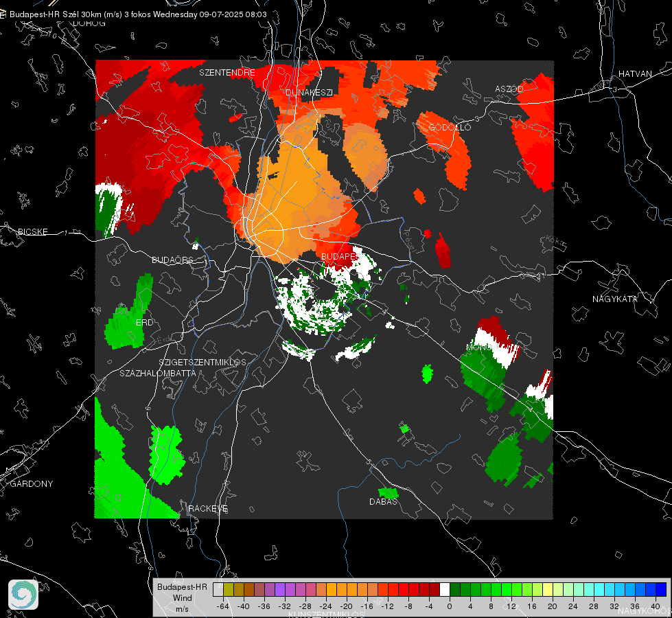Click the SZÁZHALOMBATTA town label

[158, 373]
